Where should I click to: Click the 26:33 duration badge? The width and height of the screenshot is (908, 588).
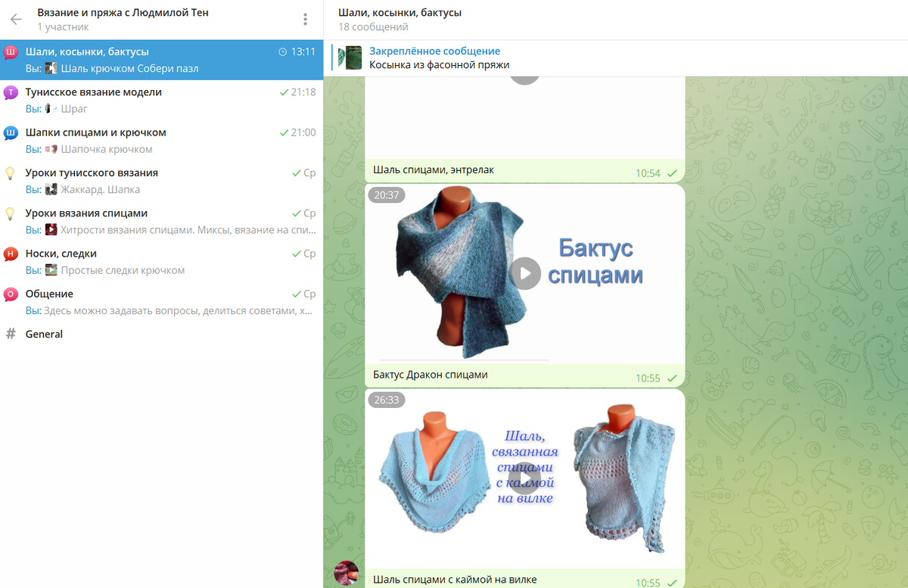(x=387, y=400)
